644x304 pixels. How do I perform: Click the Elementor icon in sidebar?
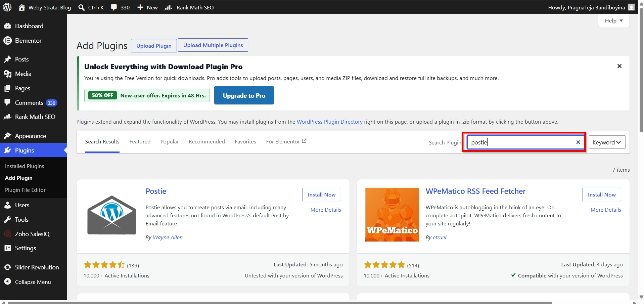[x=7, y=40]
